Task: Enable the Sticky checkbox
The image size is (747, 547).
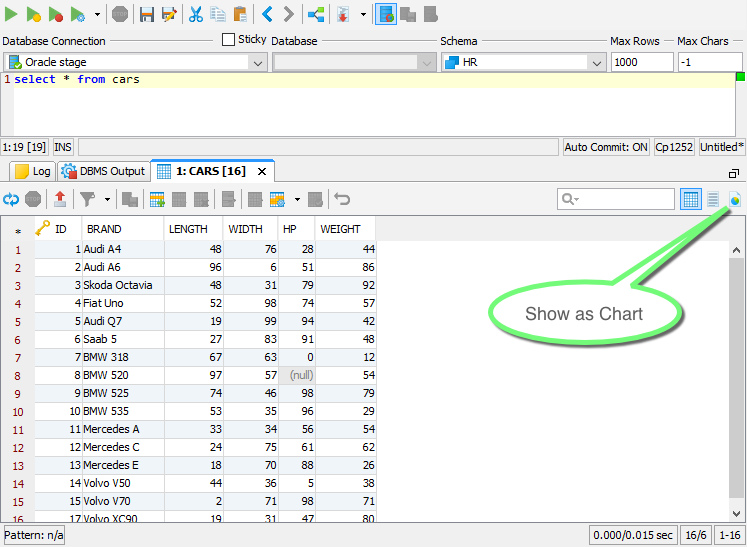Action: (229, 40)
